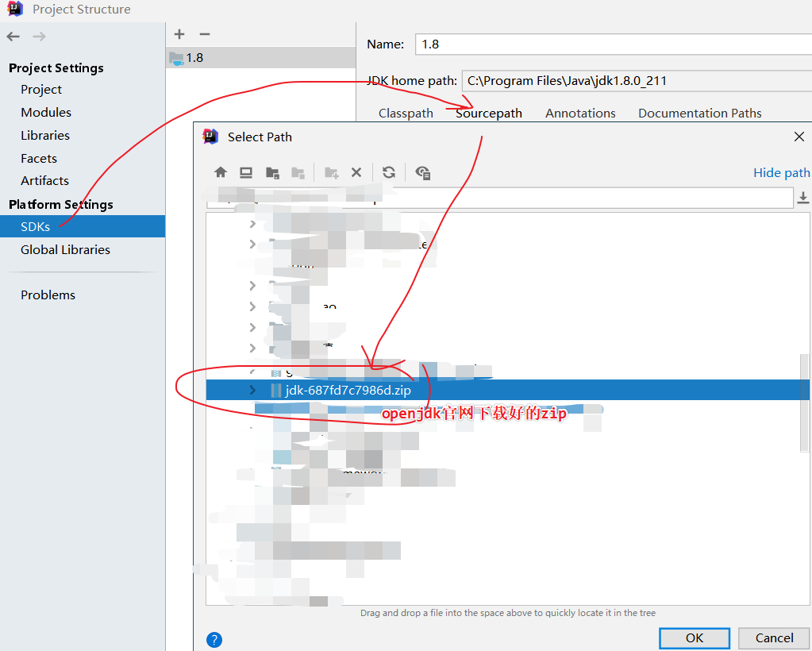The image size is (812, 651).
Task: Navigate back arrow in Project Structure
Action: 13,37
